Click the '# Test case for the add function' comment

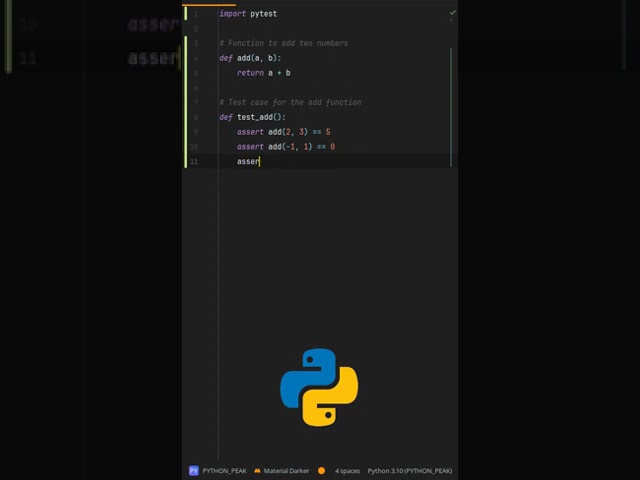tap(290, 102)
